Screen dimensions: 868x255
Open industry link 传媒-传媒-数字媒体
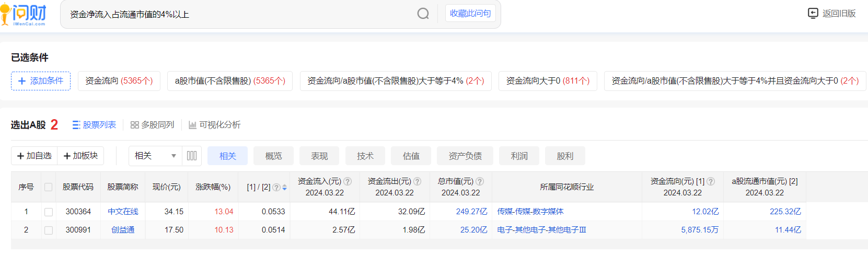[x=530, y=212]
